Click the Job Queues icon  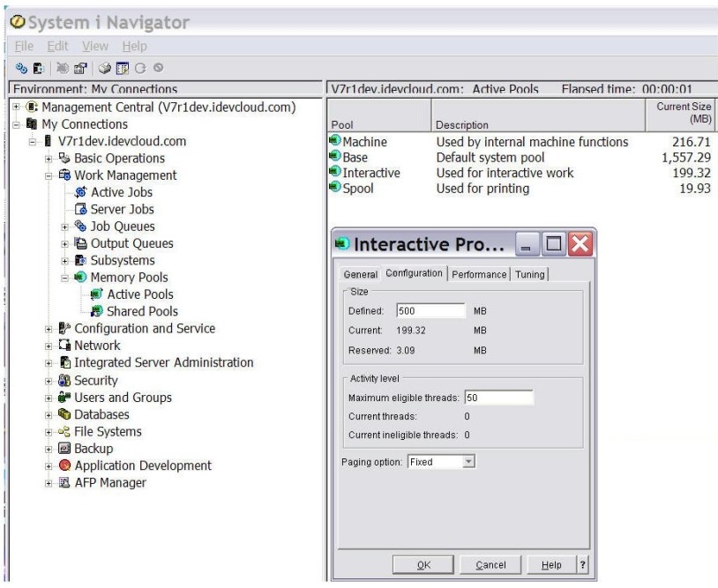(80, 226)
